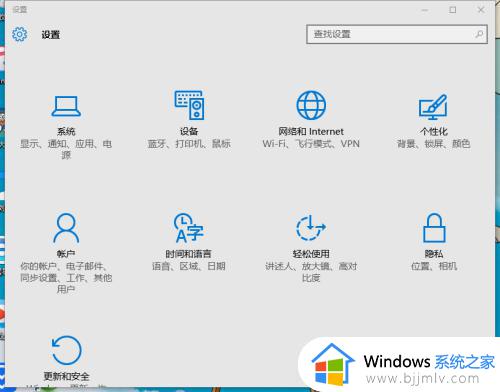
Task: Maximize the Settings window
Action: pyautogui.click(x=453, y=10)
